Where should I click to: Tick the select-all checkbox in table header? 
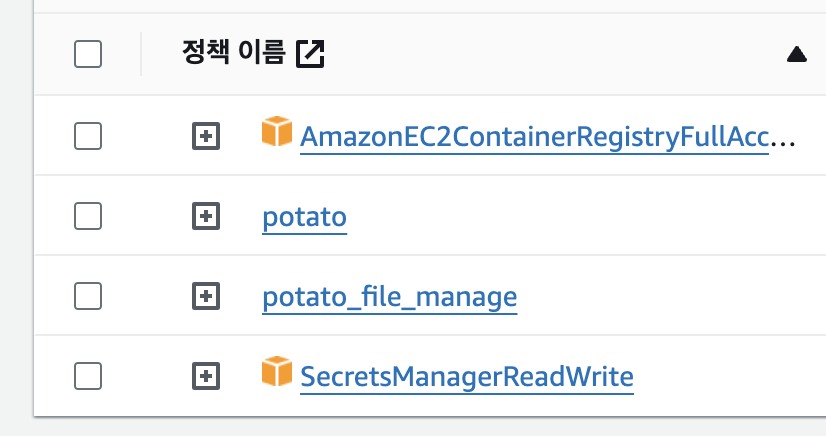88,54
